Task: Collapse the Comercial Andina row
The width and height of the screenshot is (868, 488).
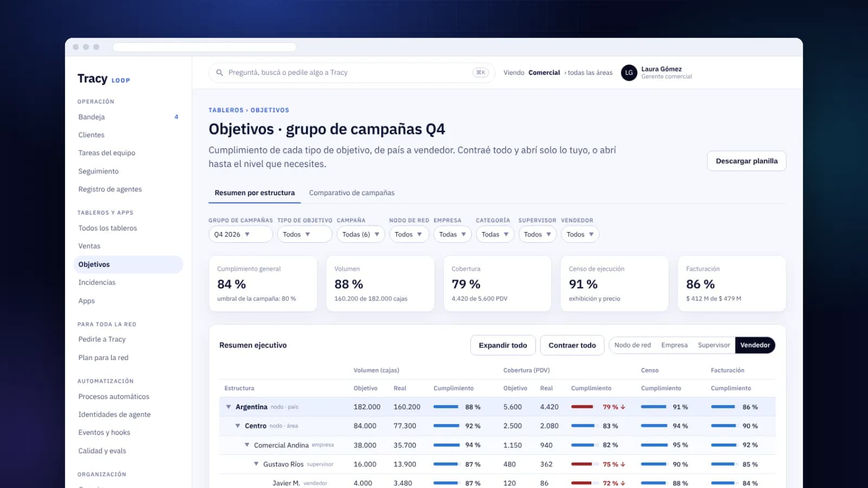Action: click(x=247, y=445)
